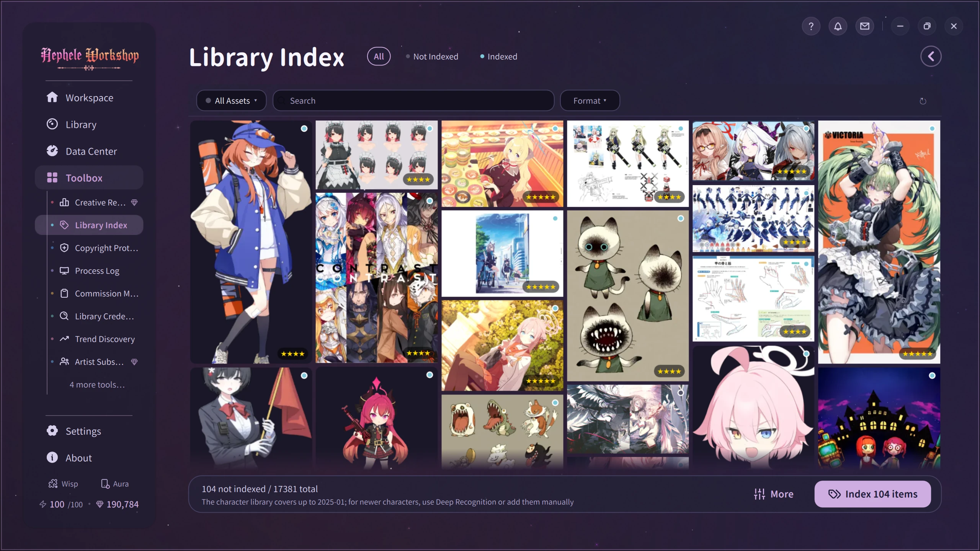Viewport: 980px width, 551px height.
Task: Refresh the asset grid with the reload icon
Action: pyautogui.click(x=923, y=101)
